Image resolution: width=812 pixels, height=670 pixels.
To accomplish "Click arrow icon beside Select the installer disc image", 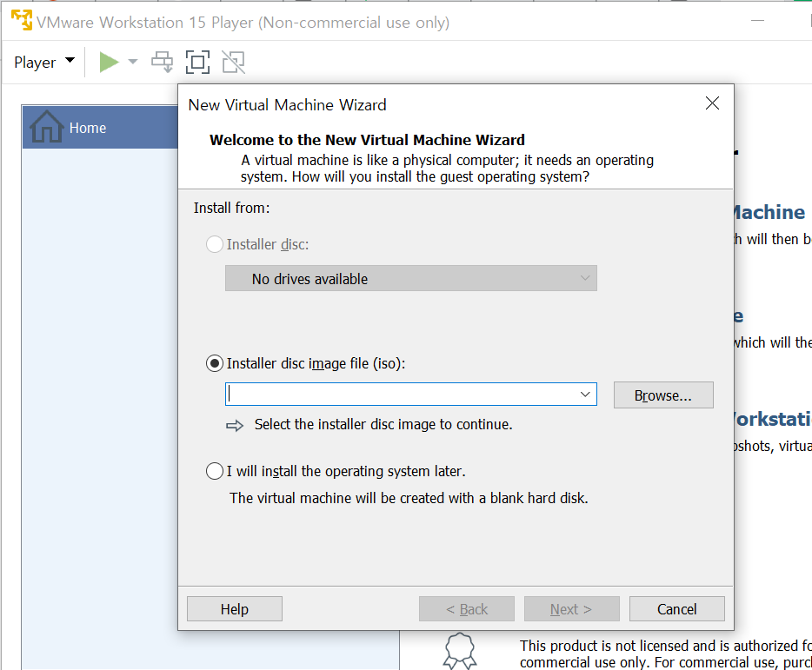I will coord(235,426).
